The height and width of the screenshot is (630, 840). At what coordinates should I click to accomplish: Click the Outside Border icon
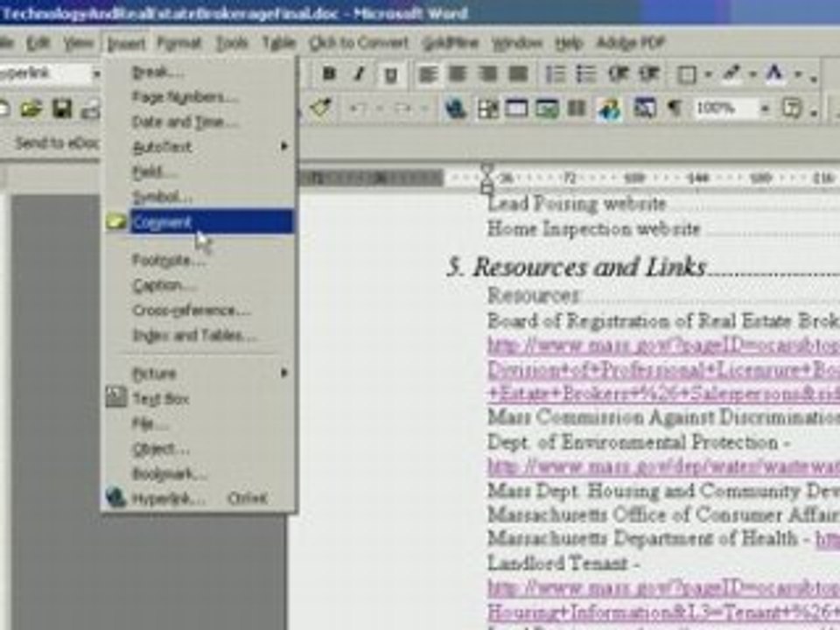pyautogui.click(x=687, y=75)
